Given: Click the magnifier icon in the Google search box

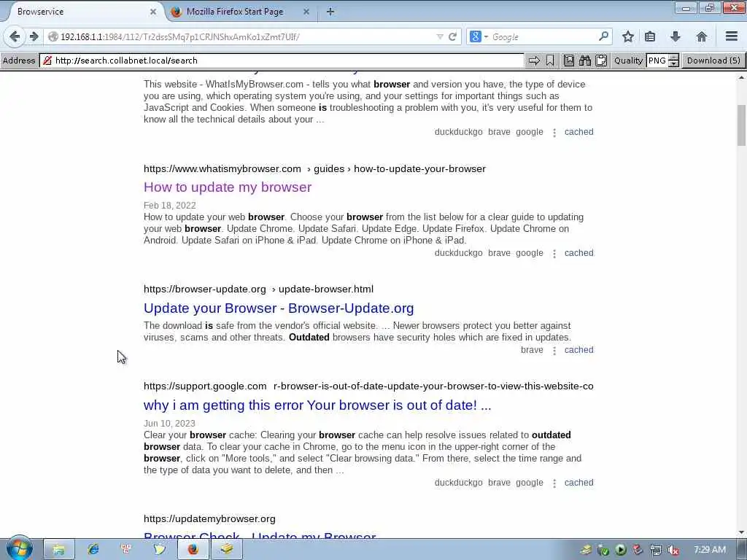Looking at the screenshot, I should click(x=603, y=36).
